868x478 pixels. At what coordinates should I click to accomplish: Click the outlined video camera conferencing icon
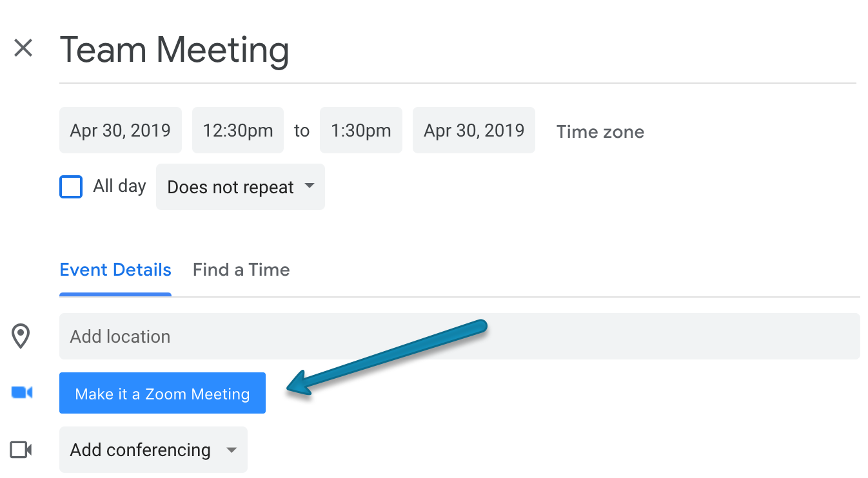click(x=21, y=449)
